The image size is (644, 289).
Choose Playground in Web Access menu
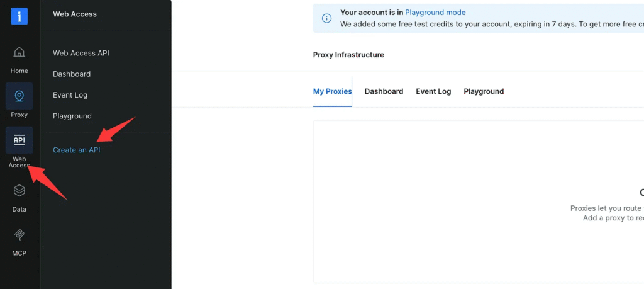coord(72,116)
